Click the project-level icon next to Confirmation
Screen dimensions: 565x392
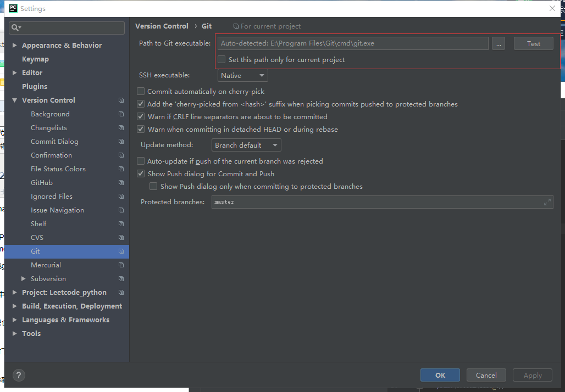pyautogui.click(x=121, y=155)
